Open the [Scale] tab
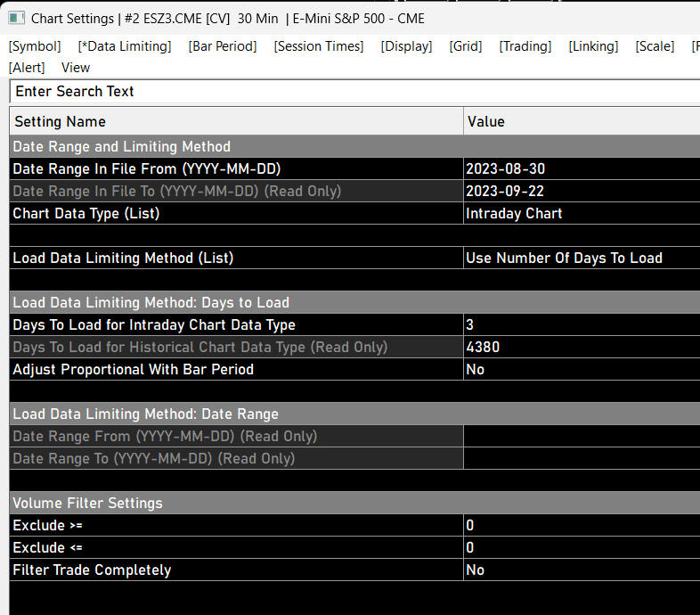700x615 pixels. (x=655, y=46)
